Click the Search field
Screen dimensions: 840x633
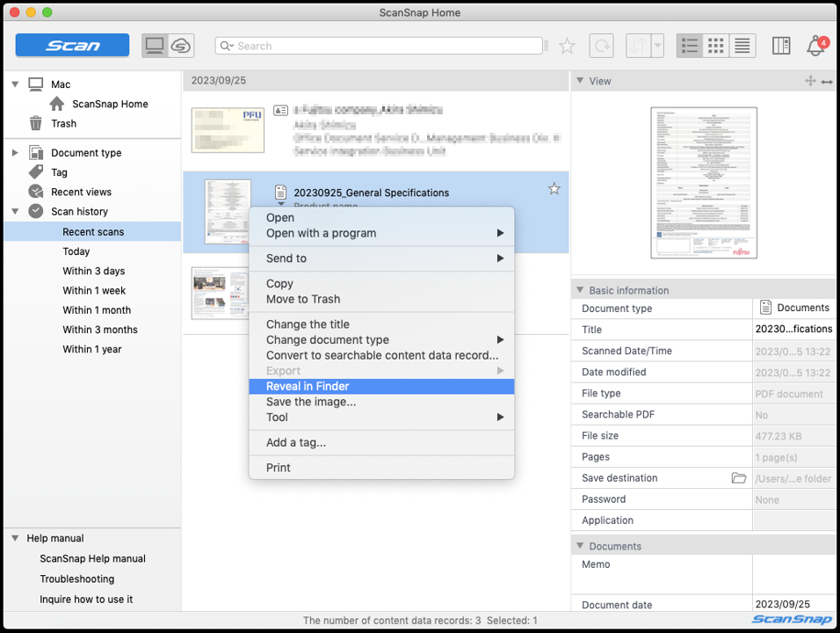[x=379, y=46]
